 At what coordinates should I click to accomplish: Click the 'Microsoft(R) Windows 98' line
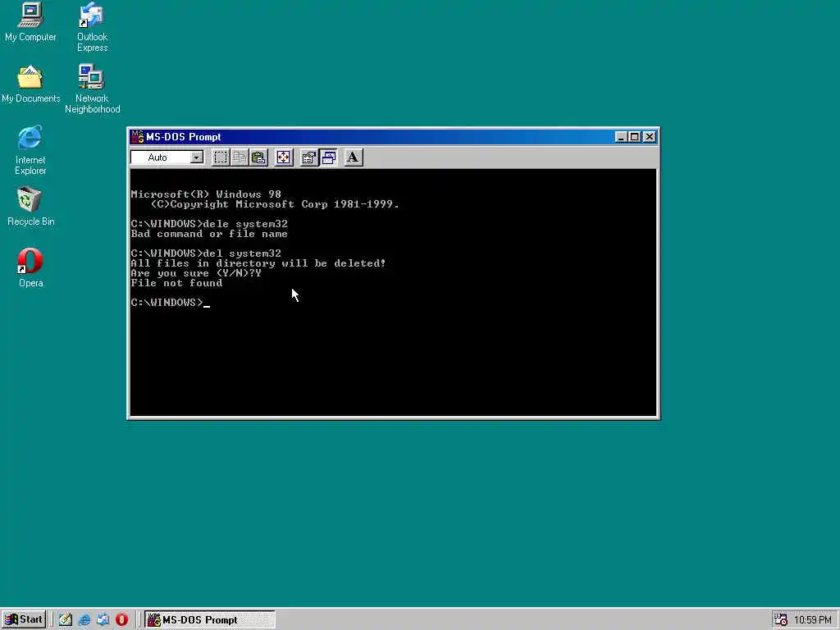point(206,194)
